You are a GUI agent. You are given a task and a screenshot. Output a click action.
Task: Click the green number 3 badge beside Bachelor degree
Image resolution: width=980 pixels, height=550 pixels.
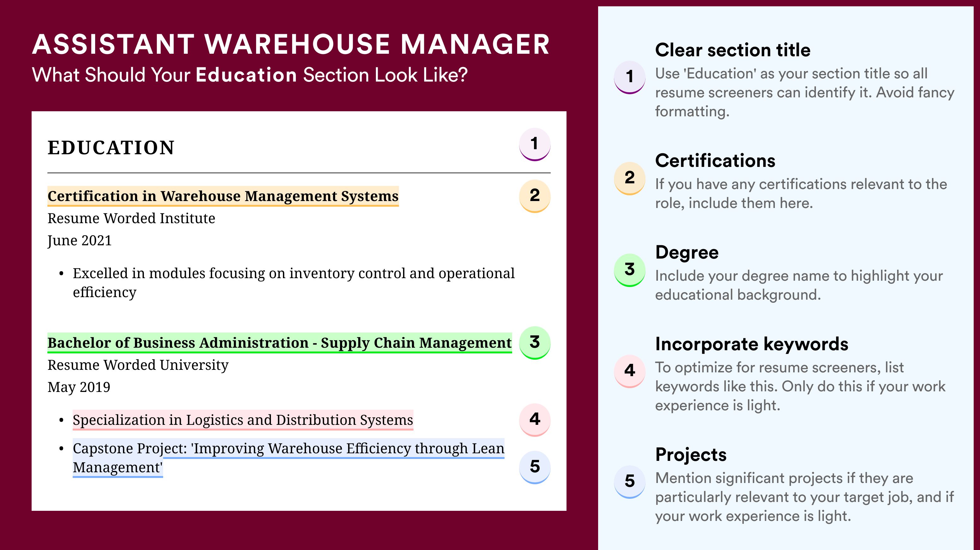coord(535,343)
